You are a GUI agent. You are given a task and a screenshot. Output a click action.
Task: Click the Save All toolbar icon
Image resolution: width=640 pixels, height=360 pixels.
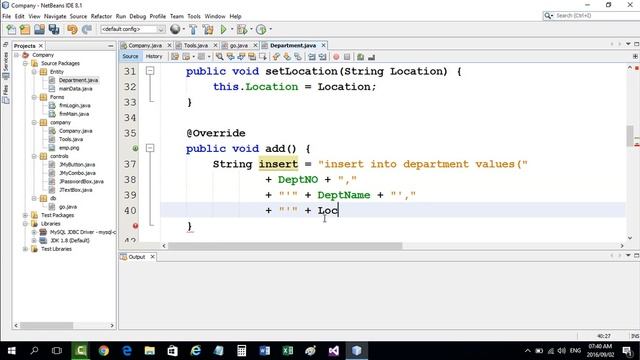tap(54, 29)
